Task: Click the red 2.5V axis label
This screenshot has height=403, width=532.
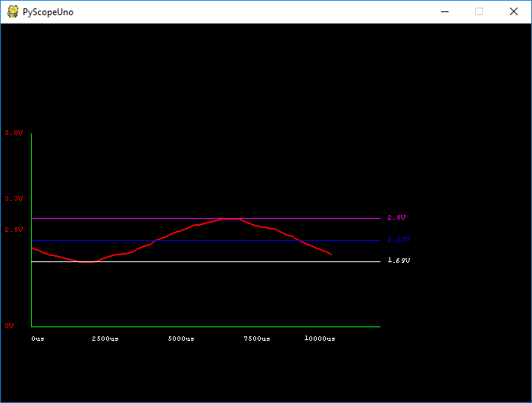Action: click(x=14, y=229)
